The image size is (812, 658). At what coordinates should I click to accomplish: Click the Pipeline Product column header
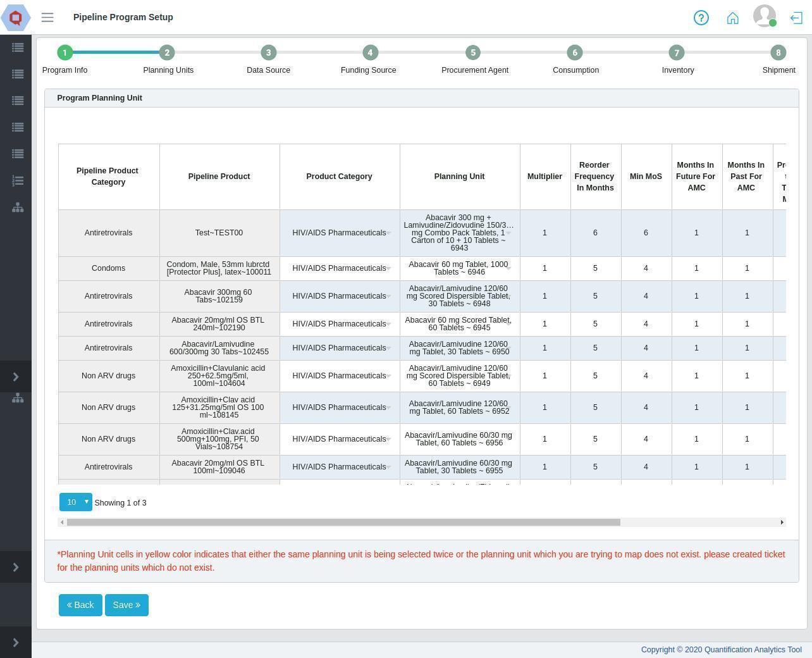[219, 177]
